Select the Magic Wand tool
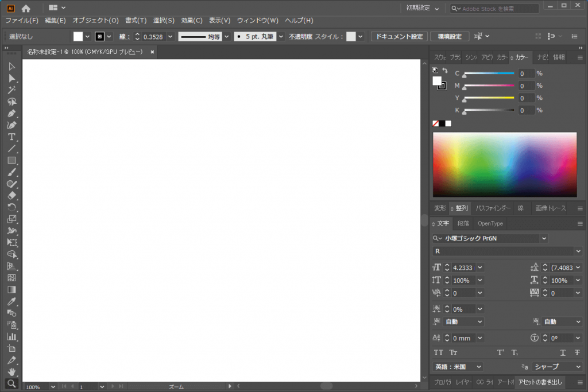Image resolution: width=588 pixels, height=392 pixels. [x=11, y=90]
